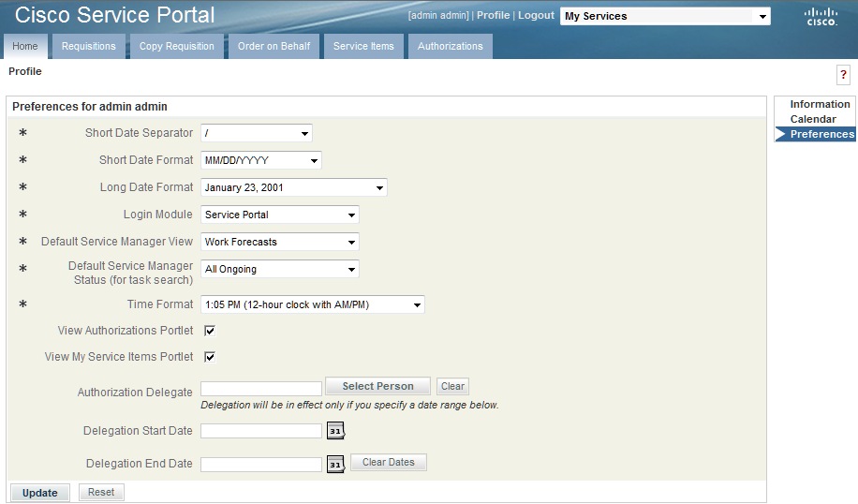The image size is (858, 504).
Task: Click the Cisco Service Portal title
Action: (x=115, y=15)
